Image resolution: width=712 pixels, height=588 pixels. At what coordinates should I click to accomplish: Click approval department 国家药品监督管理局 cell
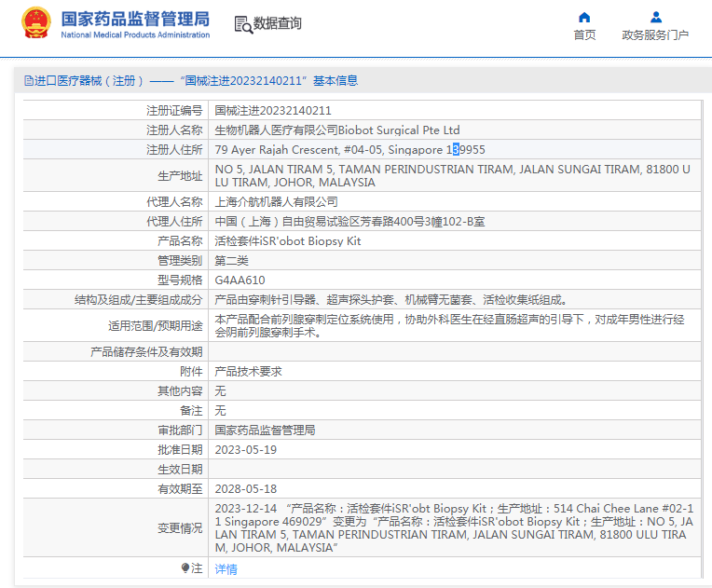[266, 430]
